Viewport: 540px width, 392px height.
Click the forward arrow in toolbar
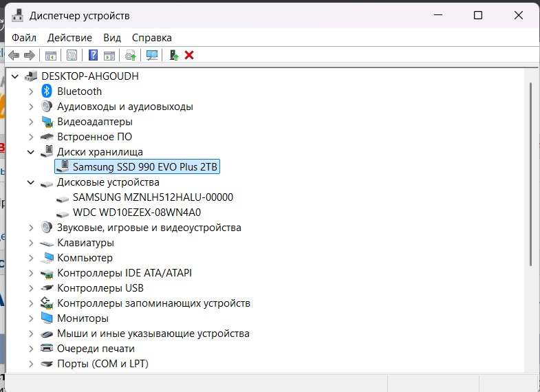30,55
